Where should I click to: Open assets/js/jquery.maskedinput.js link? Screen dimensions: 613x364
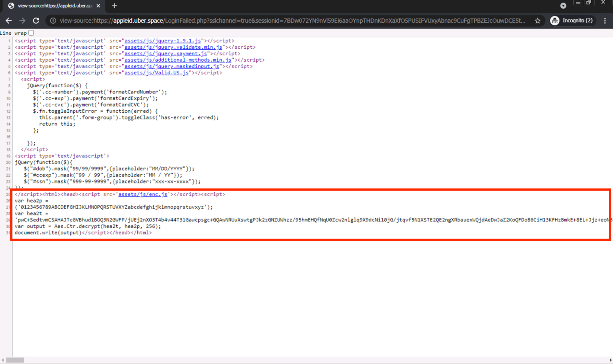(172, 66)
